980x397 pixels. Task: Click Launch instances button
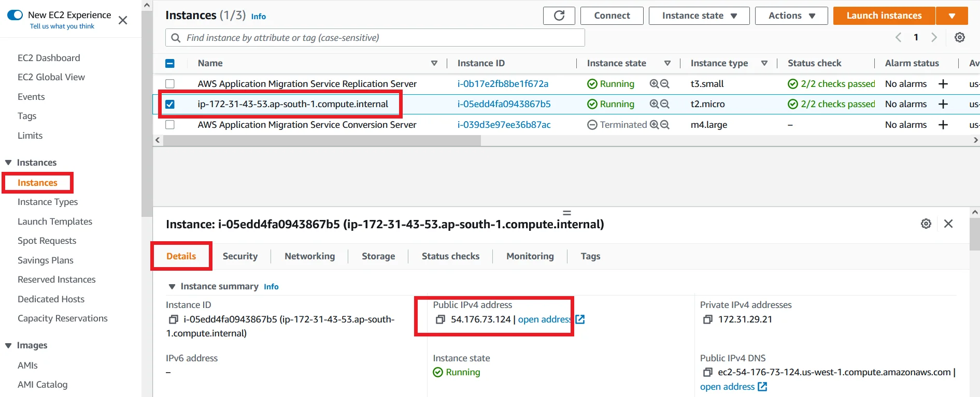(884, 16)
